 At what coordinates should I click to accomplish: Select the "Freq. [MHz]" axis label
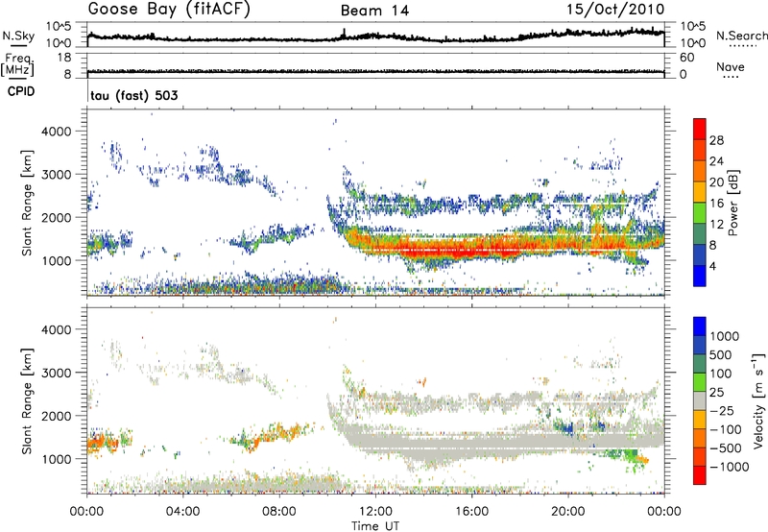click(x=17, y=64)
